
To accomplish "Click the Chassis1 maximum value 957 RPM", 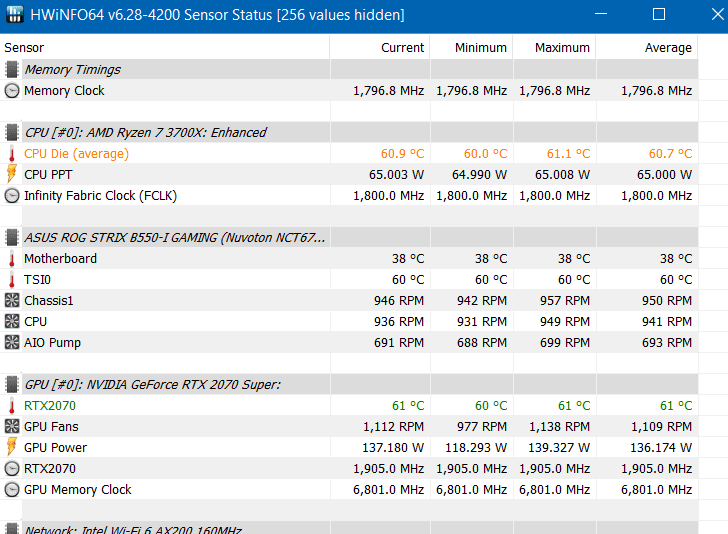I will [565, 300].
